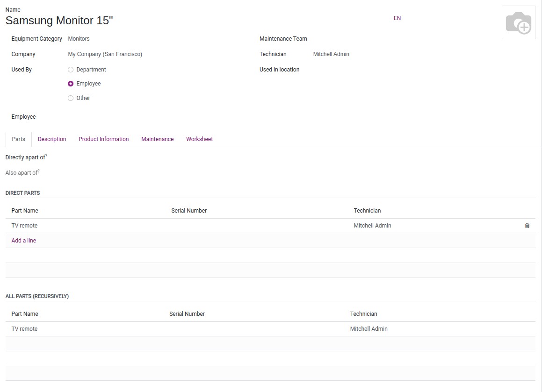The image size is (542, 392).
Task: Open TV remote under All Parts (Recursively)
Action: 24,329
